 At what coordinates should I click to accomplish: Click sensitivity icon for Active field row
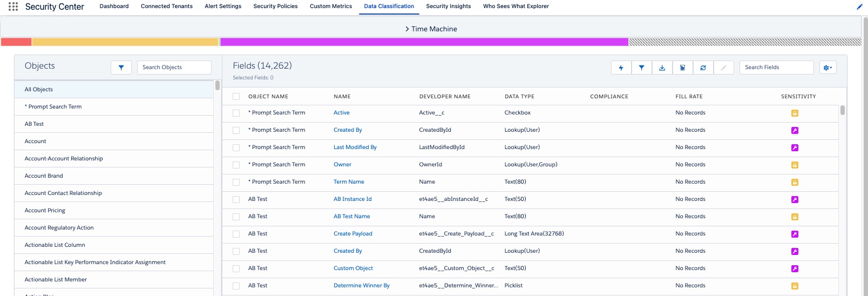(795, 113)
